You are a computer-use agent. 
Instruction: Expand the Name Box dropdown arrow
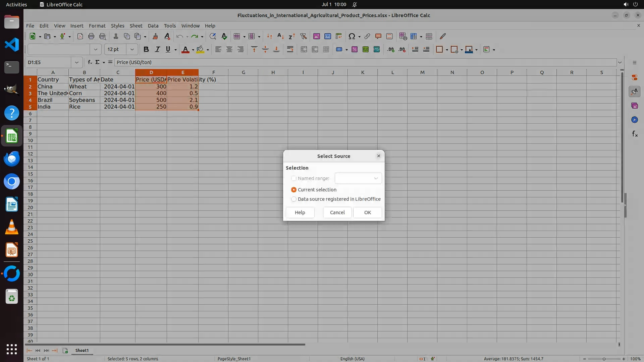[x=77, y=62]
